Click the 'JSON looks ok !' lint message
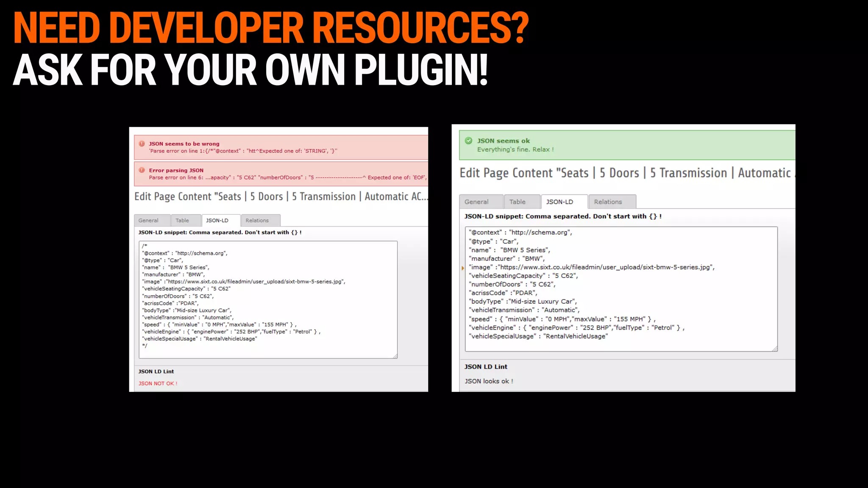 pos(489,381)
